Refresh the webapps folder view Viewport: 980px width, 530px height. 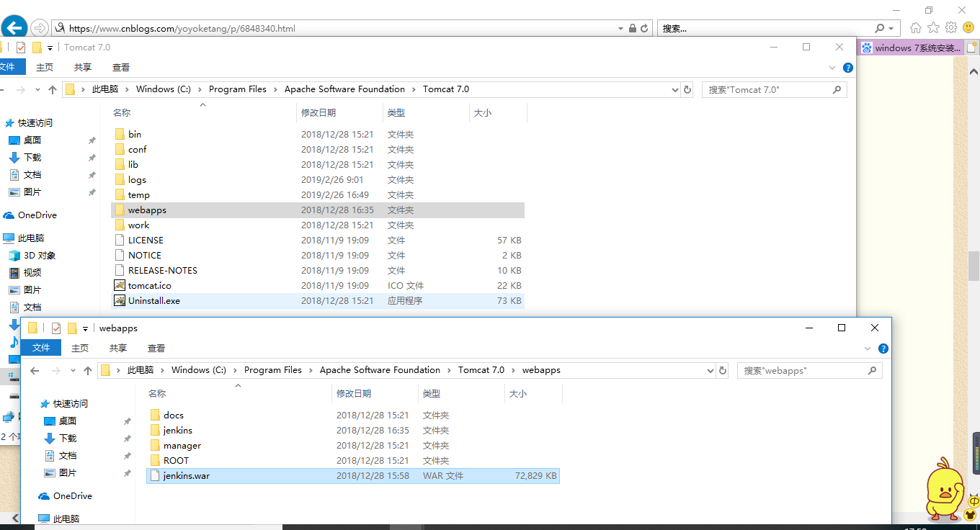coord(723,371)
